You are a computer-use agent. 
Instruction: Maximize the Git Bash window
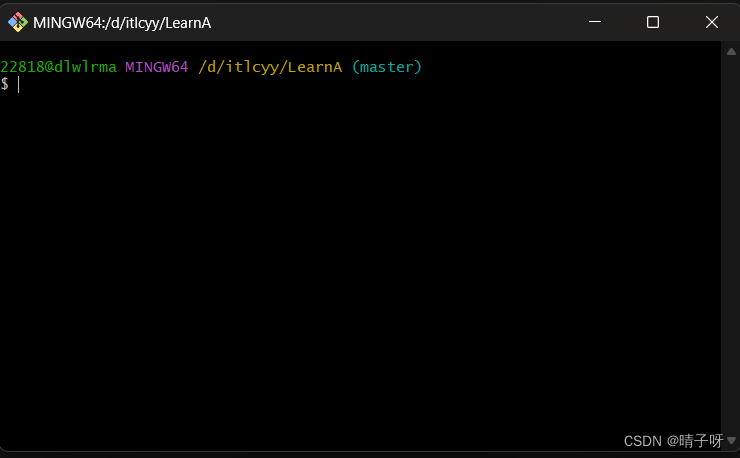(653, 22)
